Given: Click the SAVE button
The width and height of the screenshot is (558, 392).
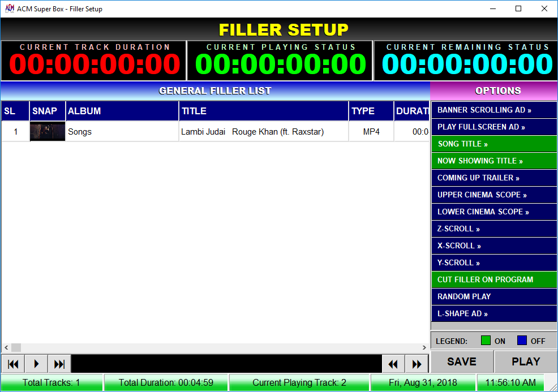Looking at the screenshot, I should pyautogui.click(x=462, y=361).
